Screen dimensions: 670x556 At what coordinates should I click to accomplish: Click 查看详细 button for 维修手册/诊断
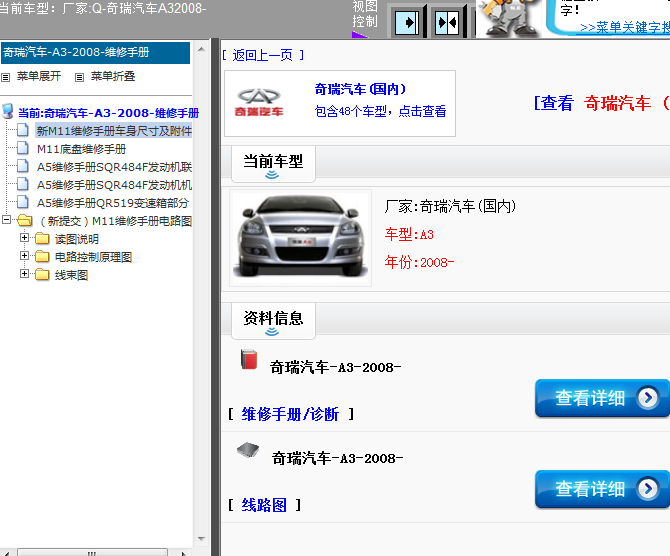(x=602, y=398)
